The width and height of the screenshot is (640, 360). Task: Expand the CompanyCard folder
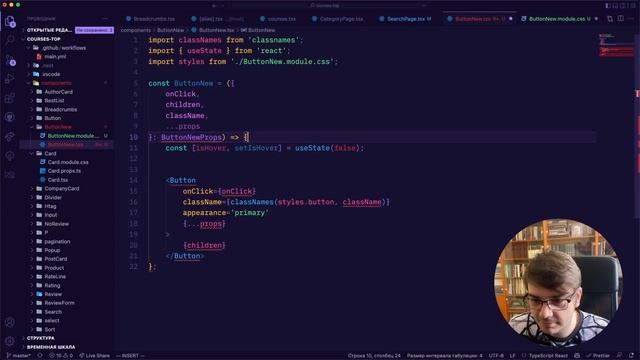(62, 189)
